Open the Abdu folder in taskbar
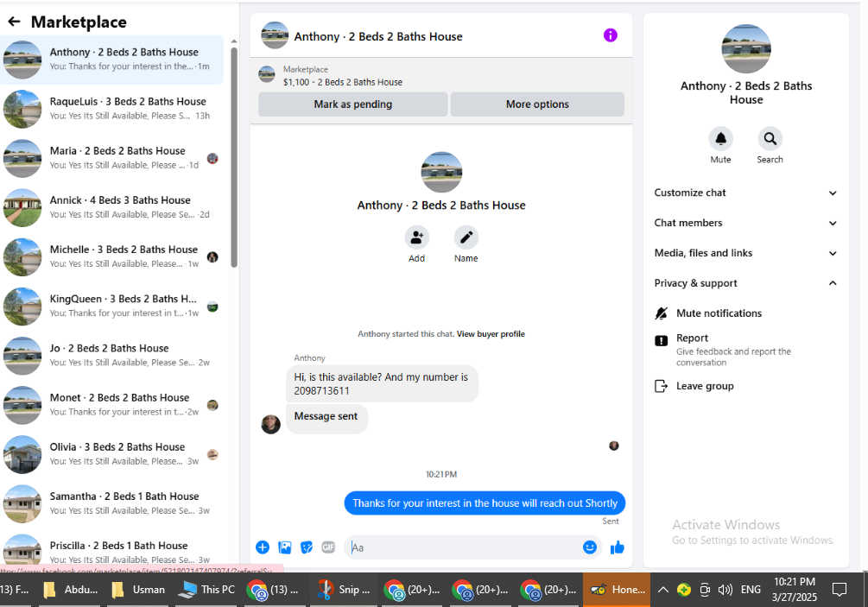The height and width of the screenshot is (607, 868). (x=70, y=590)
